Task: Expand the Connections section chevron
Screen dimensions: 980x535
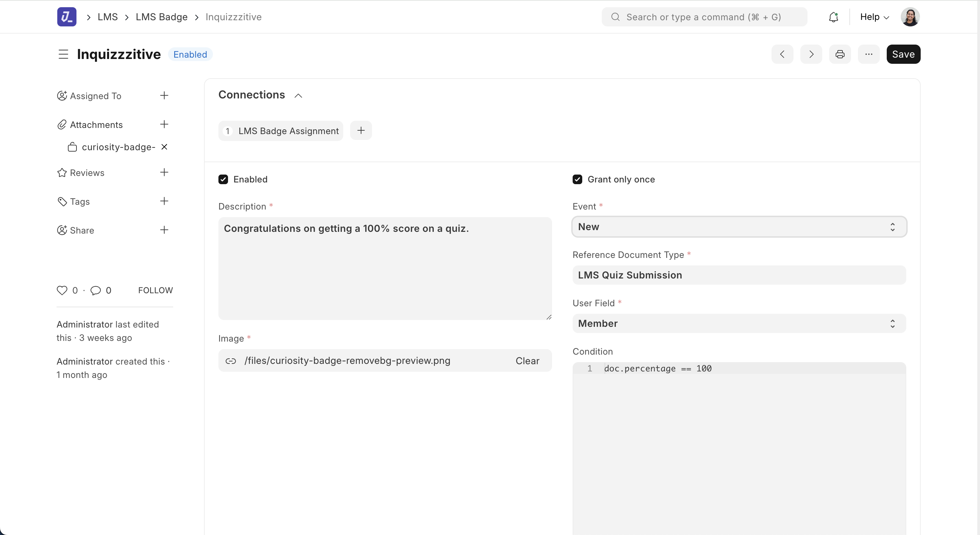Action: pos(298,96)
